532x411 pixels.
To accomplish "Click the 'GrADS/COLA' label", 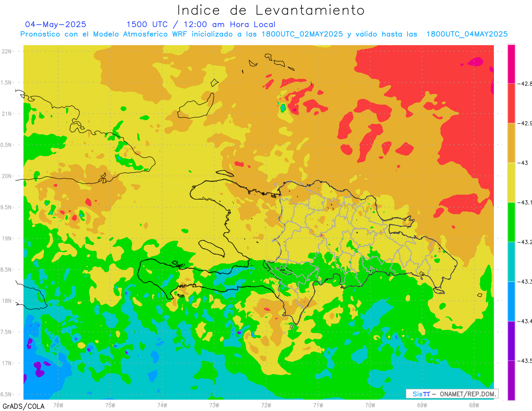I will point(23,406).
